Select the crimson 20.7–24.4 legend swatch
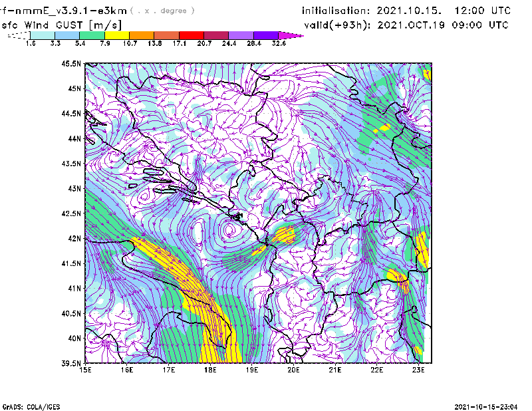The image size is (532, 411). pos(216,35)
